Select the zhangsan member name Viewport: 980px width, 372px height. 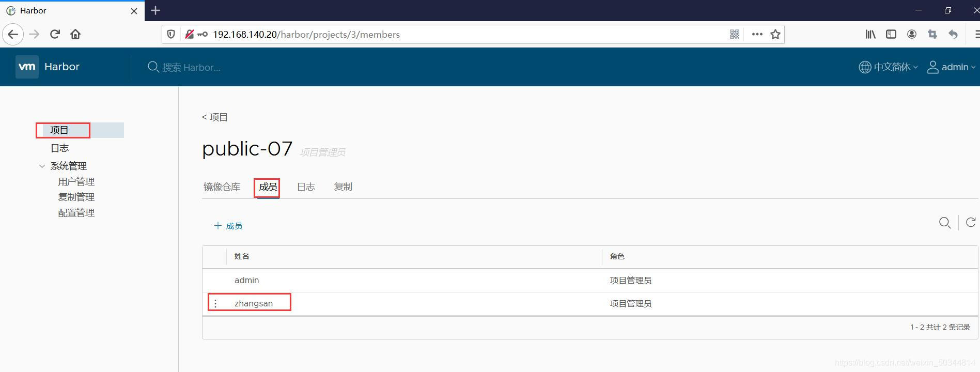254,304
